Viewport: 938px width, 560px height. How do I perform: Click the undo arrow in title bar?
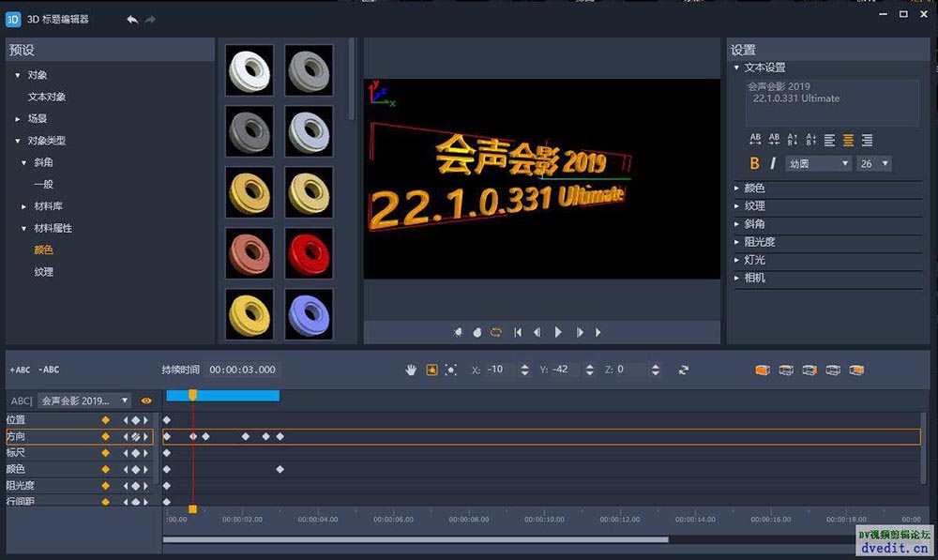[x=132, y=20]
